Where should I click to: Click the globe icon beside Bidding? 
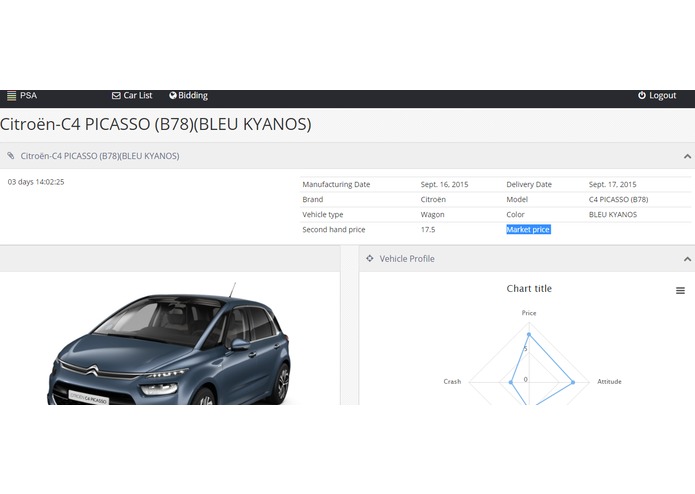173,95
